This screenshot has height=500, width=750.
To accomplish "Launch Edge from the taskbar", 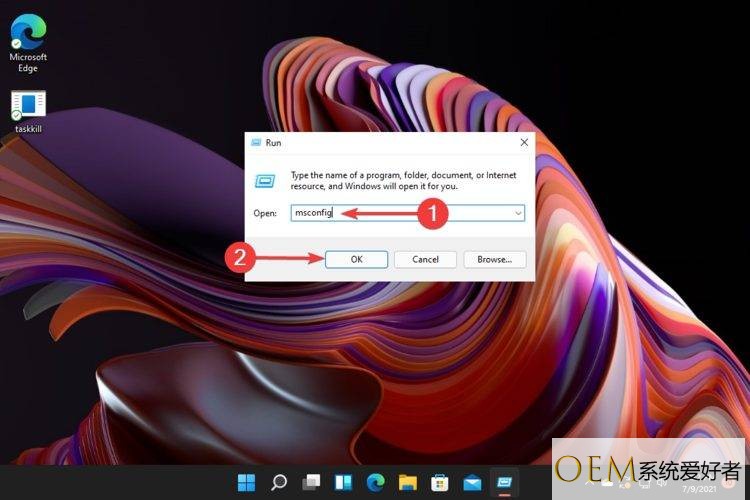I will [x=375, y=482].
